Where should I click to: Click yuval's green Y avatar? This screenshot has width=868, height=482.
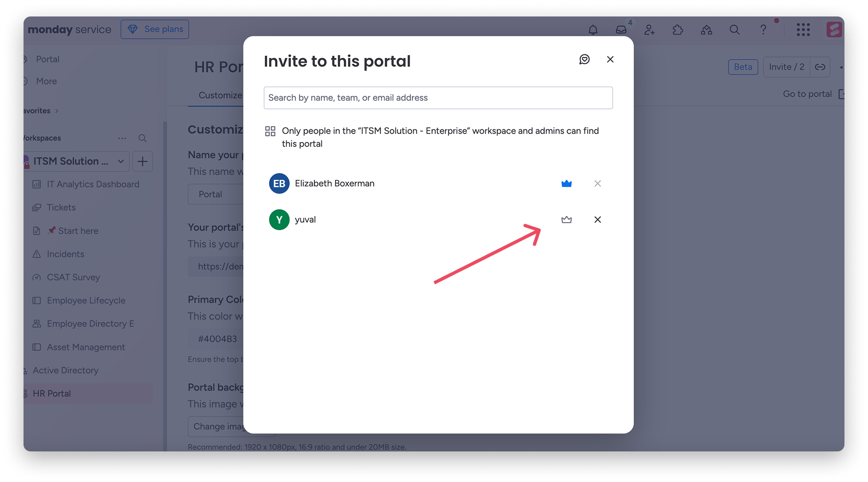(279, 220)
